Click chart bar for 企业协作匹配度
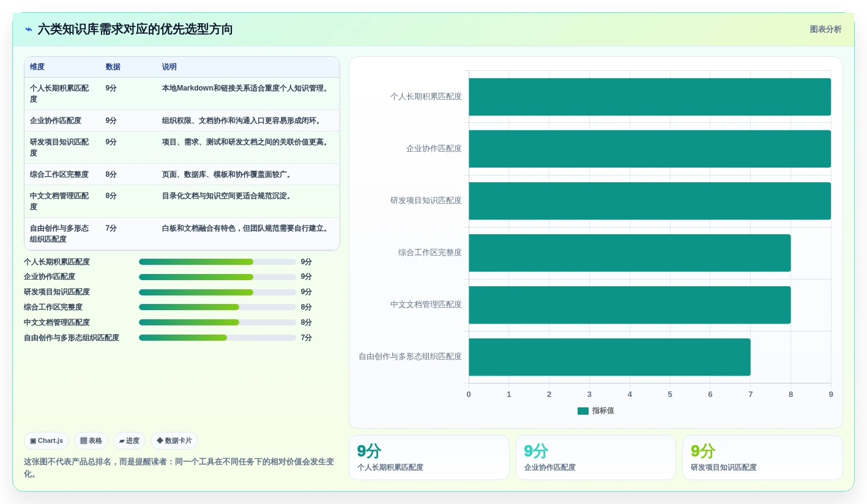This screenshot has height=504, width=867. tap(650, 149)
